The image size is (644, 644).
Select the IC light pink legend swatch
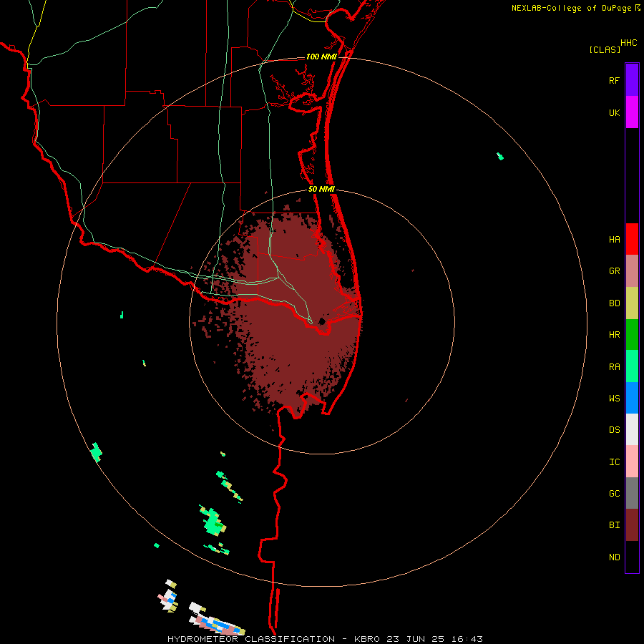(x=632, y=462)
